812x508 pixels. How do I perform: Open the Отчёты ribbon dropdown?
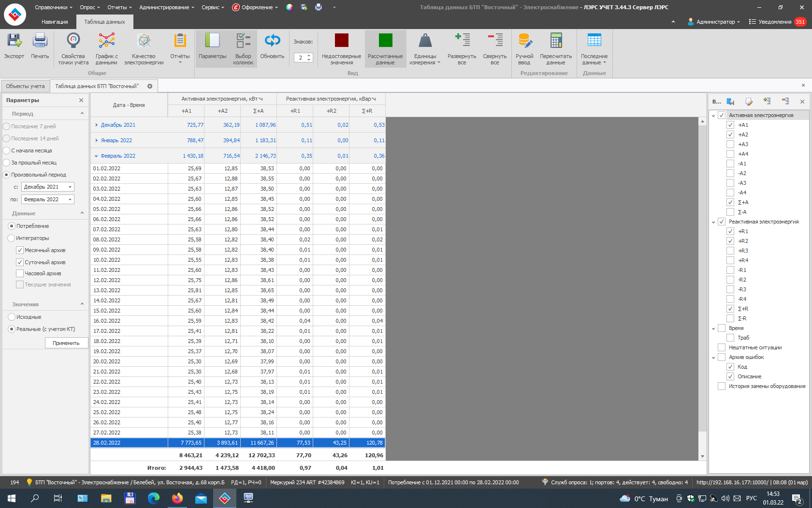point(180,48)
